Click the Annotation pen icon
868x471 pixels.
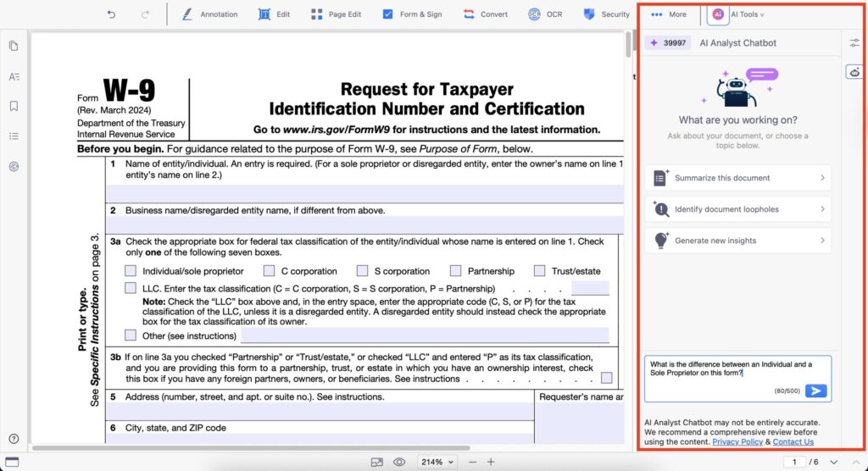point(187,14)
